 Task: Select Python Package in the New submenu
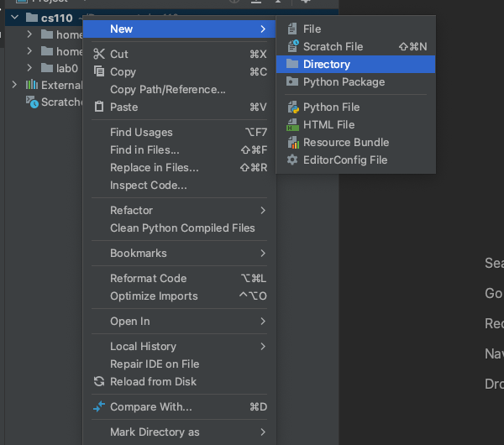pos(355,82)
